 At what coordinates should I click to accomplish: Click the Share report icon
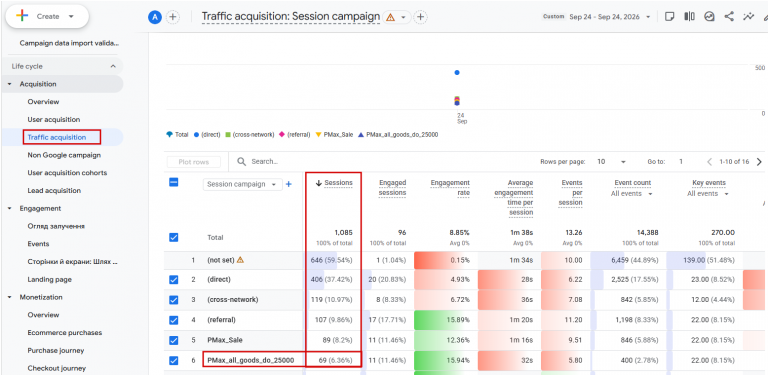pyautogui.click(x=729, y=17)
